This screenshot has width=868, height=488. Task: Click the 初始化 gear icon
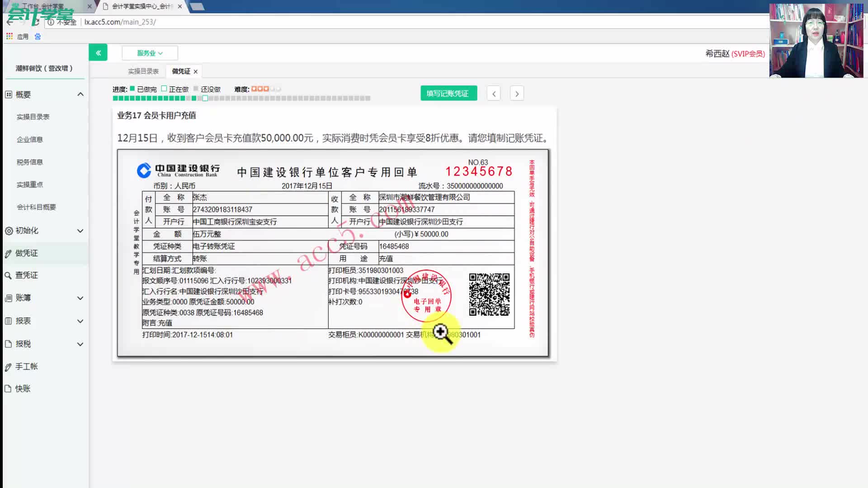pos(9,231)
